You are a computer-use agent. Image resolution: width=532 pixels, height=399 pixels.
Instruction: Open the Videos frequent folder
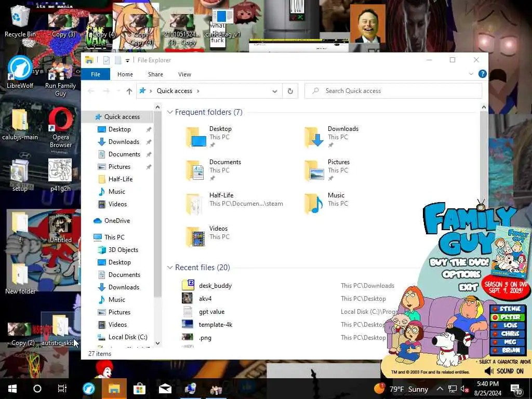coord(209,236)
